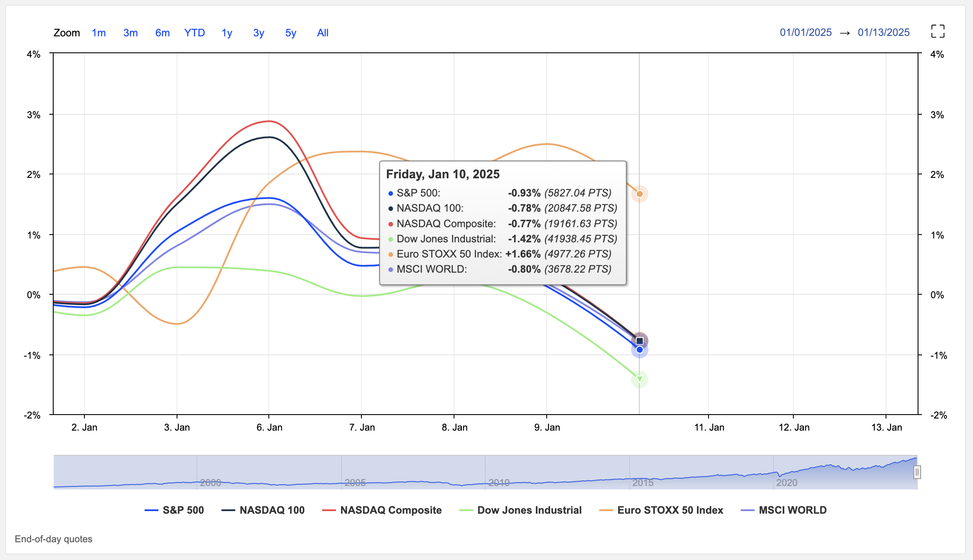Toggle S&P 500 series in legend
The image size is (973, 560).
174,510
